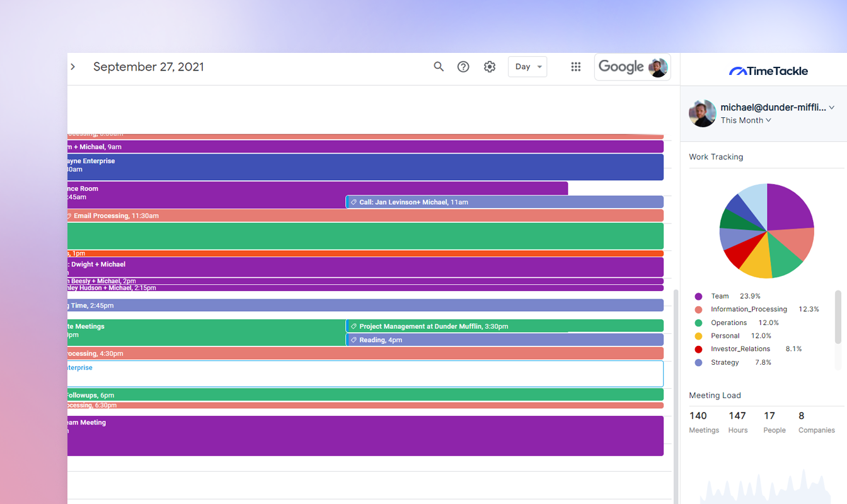Open Call: Jan Levinson+ Michael event
Viewport: 847px width, 504px height.
[504, 202]
